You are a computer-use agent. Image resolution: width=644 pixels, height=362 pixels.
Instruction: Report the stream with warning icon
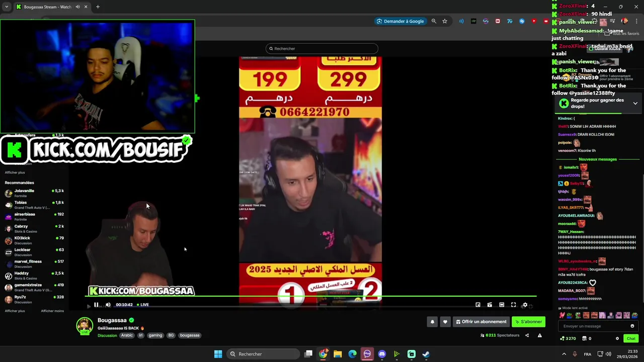coord(539,335)
